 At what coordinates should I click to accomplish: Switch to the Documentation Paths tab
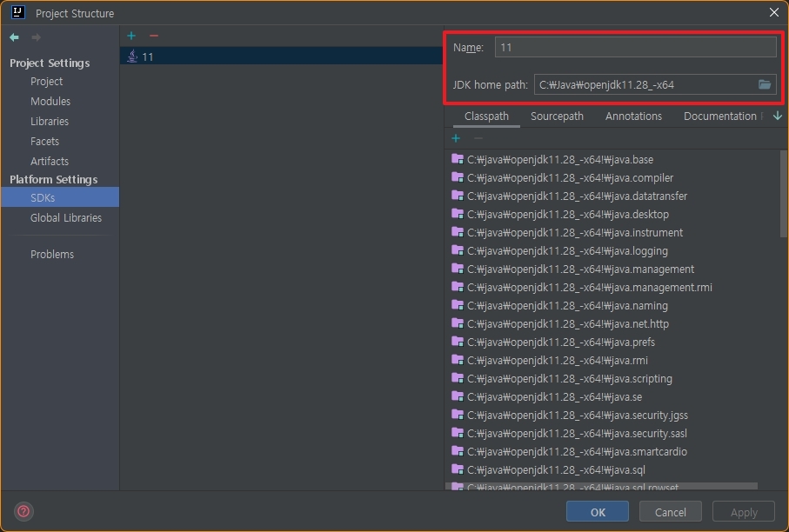[723, 116]
